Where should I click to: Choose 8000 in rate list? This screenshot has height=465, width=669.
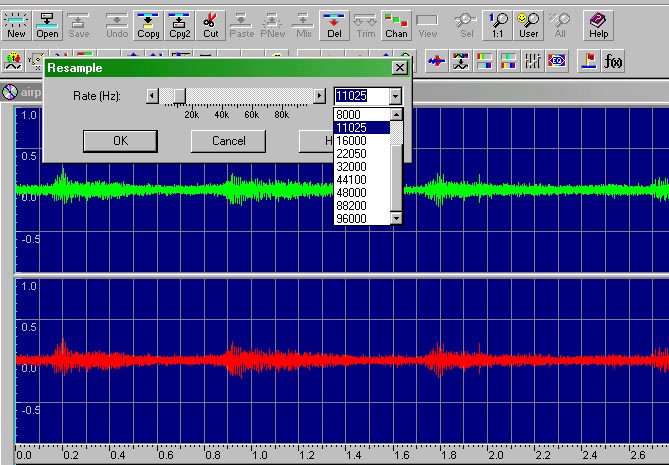click(362, 114)
